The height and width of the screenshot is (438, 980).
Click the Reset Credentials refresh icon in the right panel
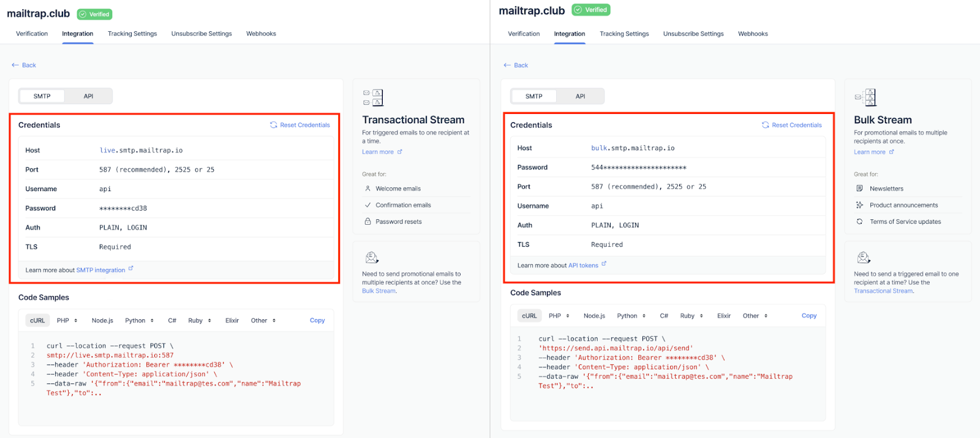coord(766,125)
